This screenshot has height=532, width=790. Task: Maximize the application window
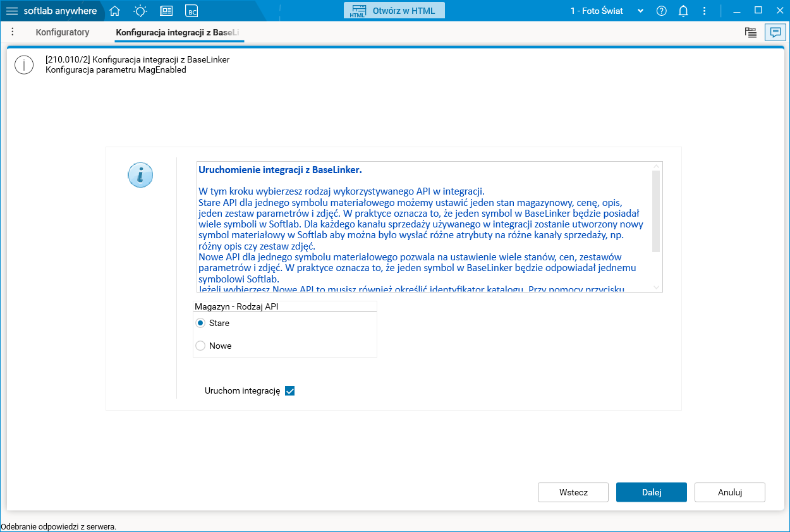[x=758, y=10]
